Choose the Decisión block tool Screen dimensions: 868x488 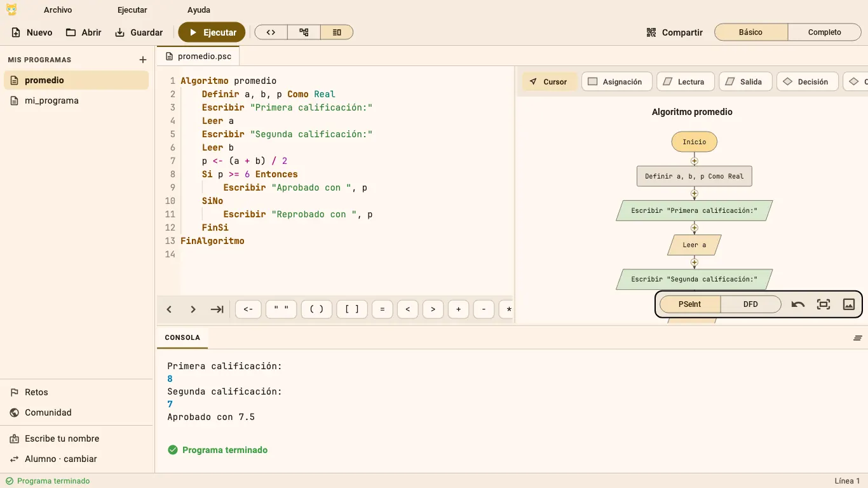[x=807, y=82]
